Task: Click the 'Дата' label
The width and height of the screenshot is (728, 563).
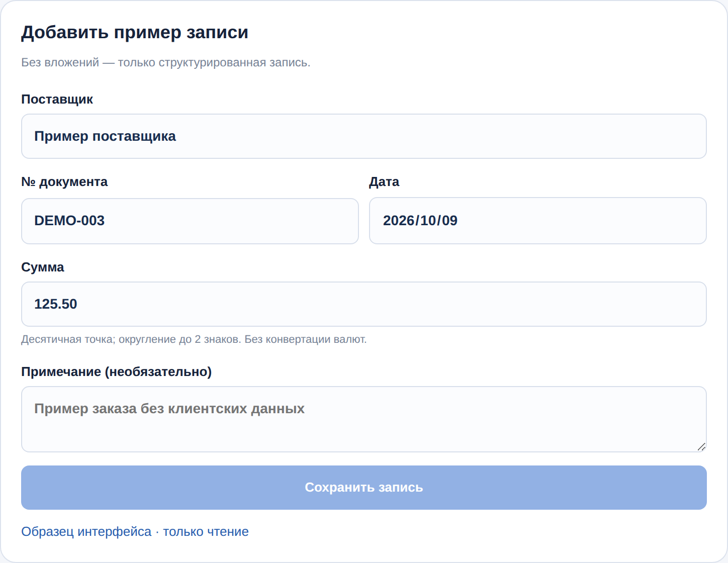Action: [x=384, y=182]
